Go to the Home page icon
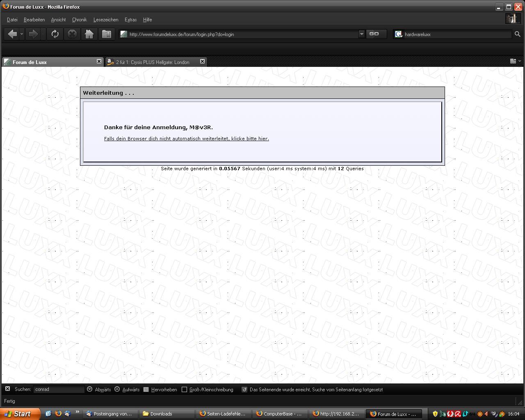Viewport: 525px width, 420px height. (x=89, y=34)
